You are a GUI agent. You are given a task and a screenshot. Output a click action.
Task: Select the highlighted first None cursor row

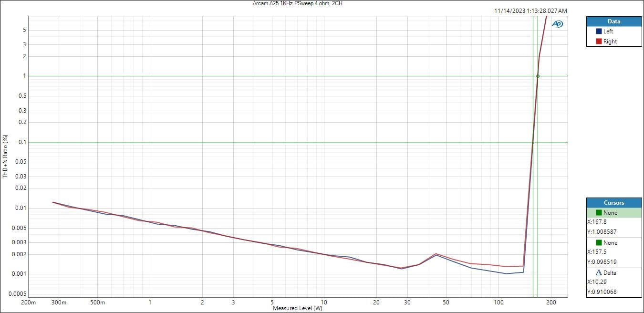[614, 213]
